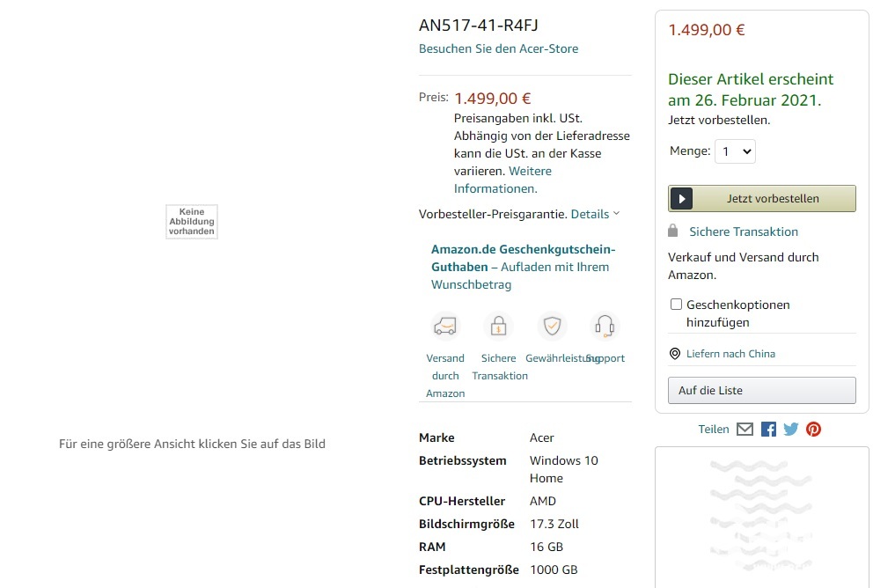Open the Auf die Liste dropdown button
Image resolution: width=873 pixels, height=588 pixels.
761,390
